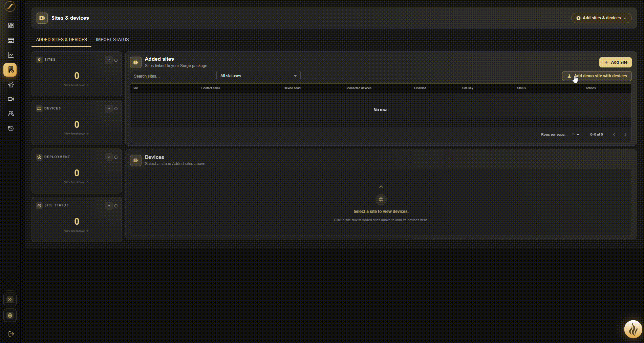Viewport: 644px width, 343px height.
Task: Sort by Disabled column header
Action: (x=420, y=88)
